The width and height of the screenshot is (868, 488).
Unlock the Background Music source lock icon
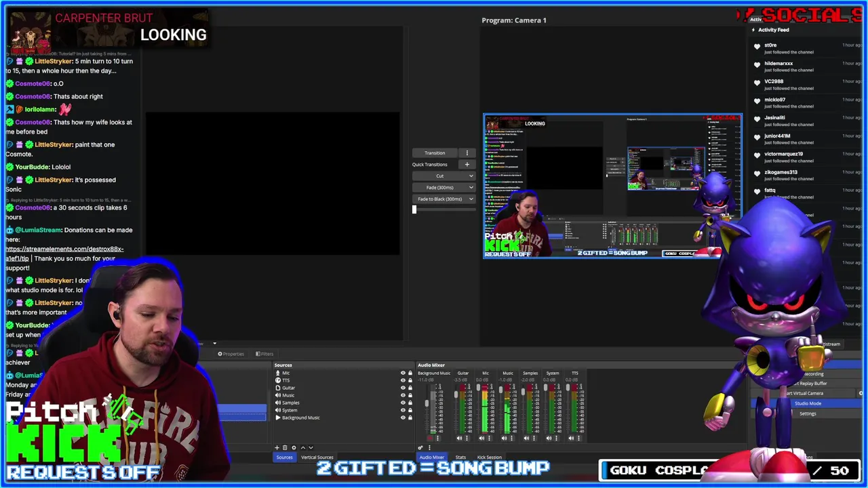click(x=410, y=418)
